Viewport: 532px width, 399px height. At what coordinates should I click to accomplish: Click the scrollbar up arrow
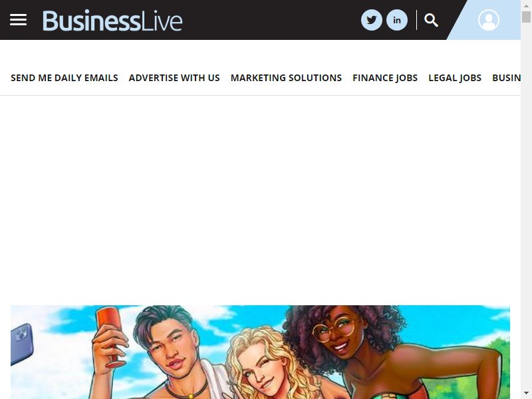[x=526, y=5]
